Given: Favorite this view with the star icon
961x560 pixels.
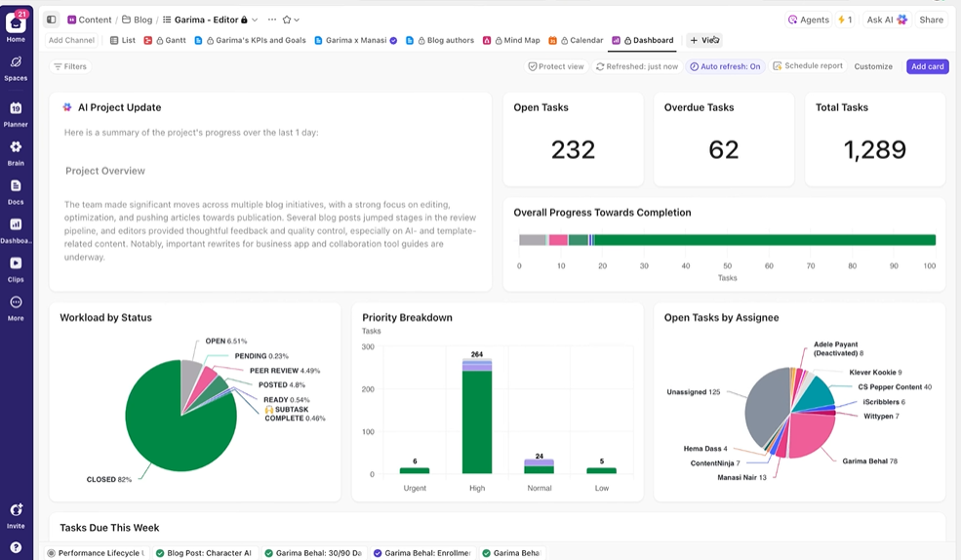Looking at the screenshot, I should coord(287,20).
